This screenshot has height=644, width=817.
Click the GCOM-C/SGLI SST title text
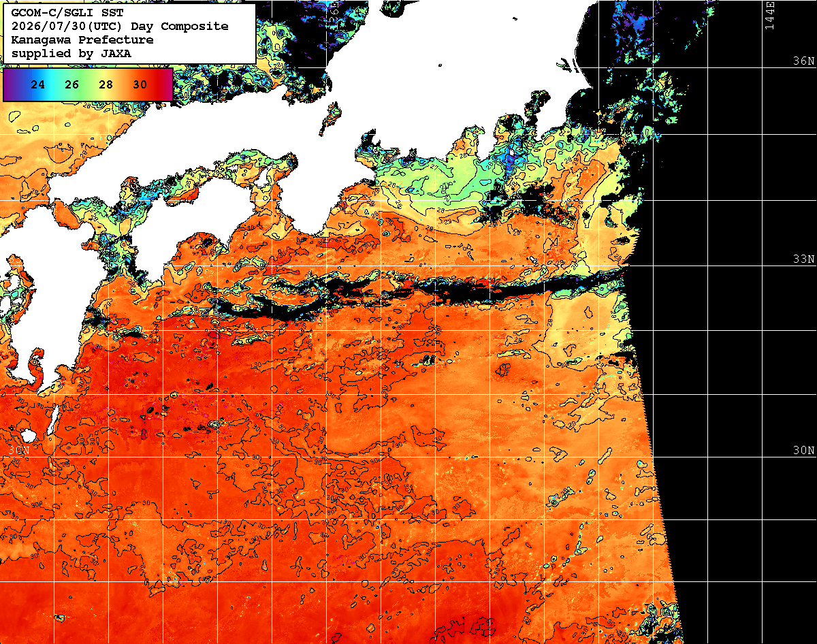click(65, 13)
